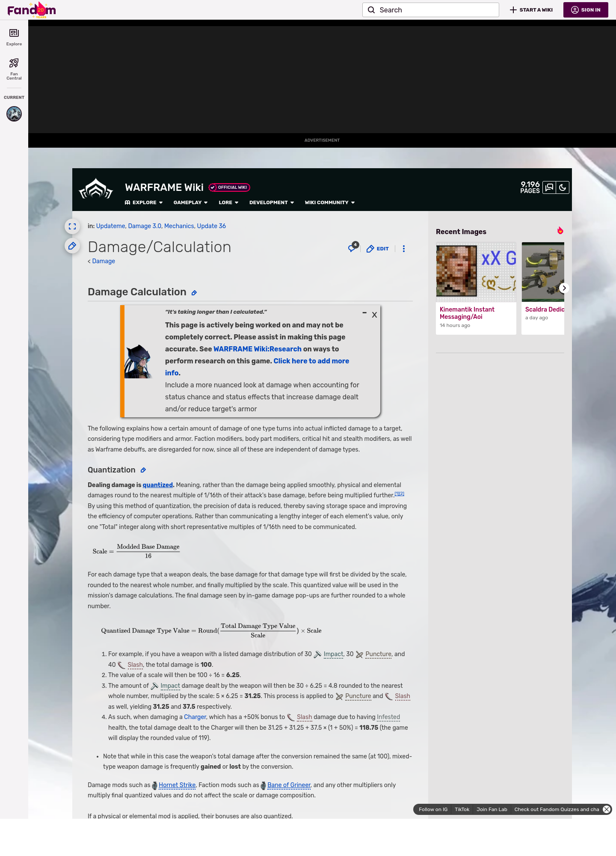Toggle dark theme moon icon
The height and width of the screenshot is (856, 616).
(563, 187)
